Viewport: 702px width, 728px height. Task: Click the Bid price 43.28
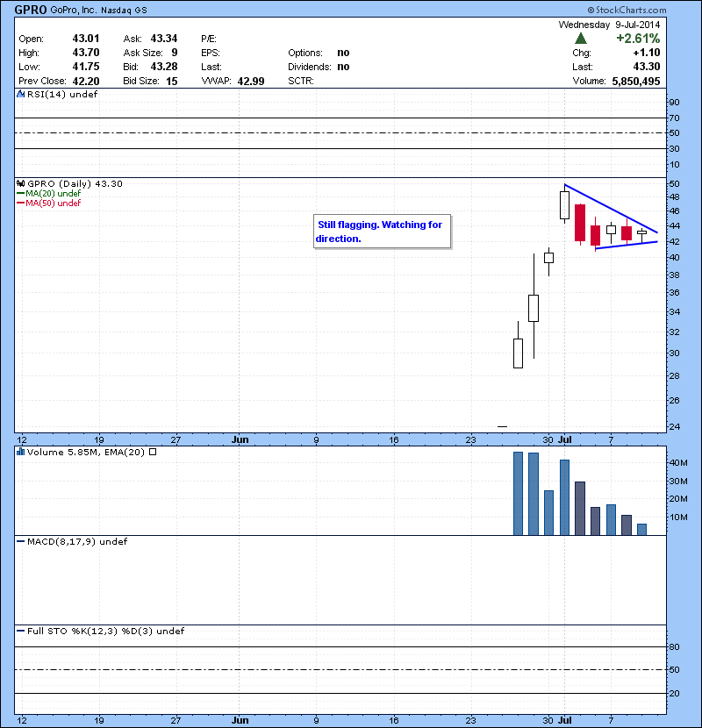164,67
